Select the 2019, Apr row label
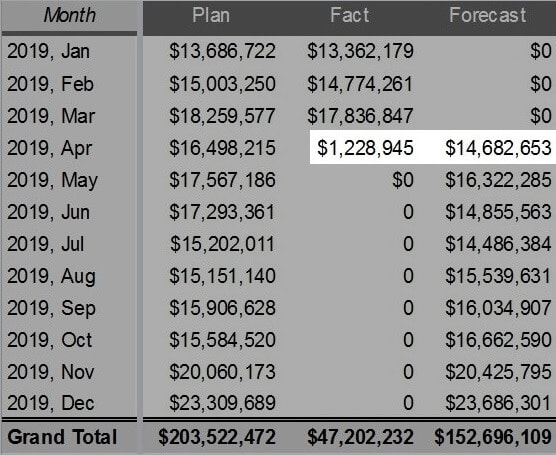This screenshot has height=455, width=556. (49, 148)
